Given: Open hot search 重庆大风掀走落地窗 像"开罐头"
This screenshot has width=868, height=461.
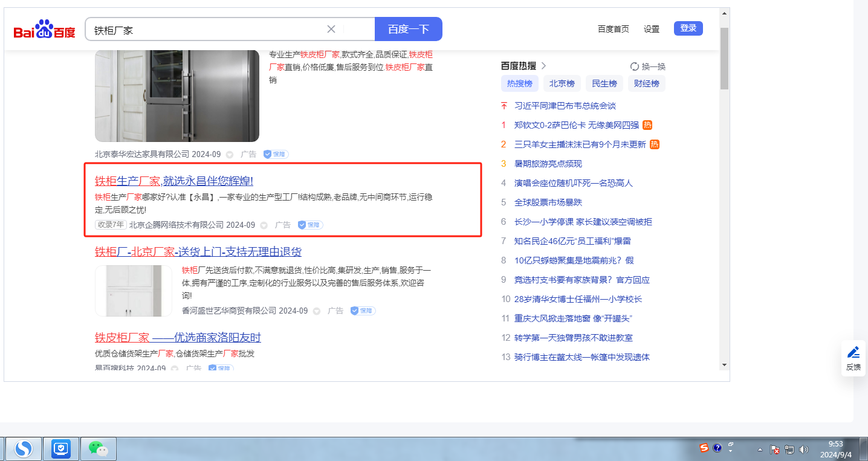Looking at the screenshot, I should pos(574,318).
